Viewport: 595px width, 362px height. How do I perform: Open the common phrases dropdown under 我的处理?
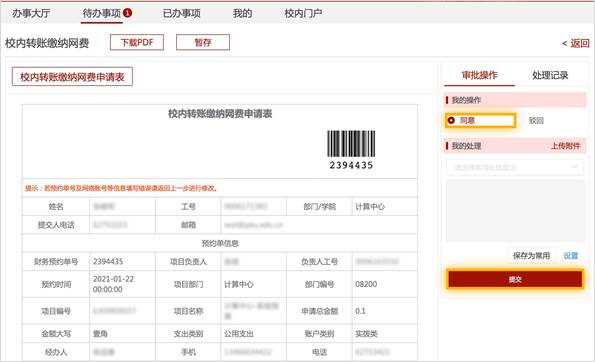pyautogui.click(x=515, y=167)
